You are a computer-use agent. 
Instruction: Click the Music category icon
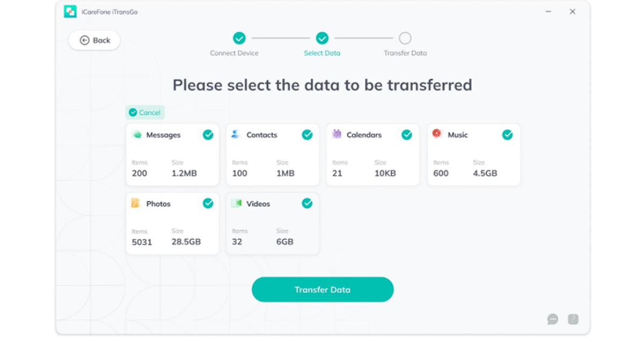[437, 134]
